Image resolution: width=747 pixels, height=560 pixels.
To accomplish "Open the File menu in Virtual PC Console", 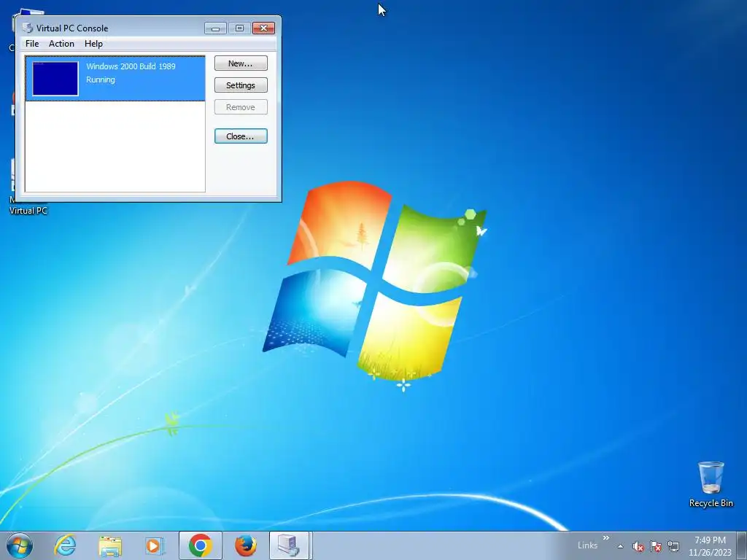I will [32, 43].
